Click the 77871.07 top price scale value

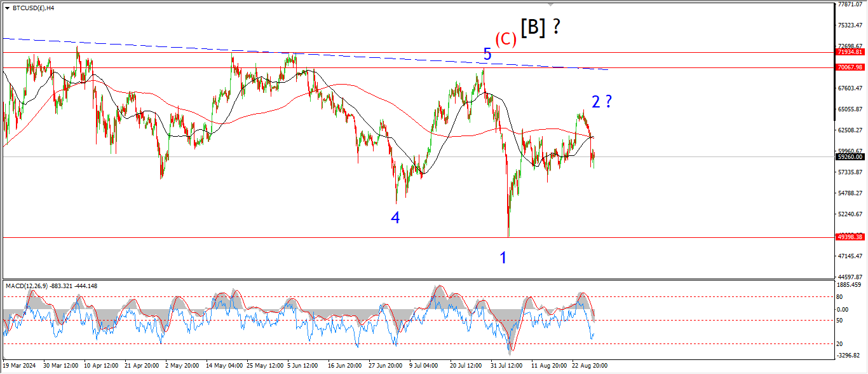point(850,4)
